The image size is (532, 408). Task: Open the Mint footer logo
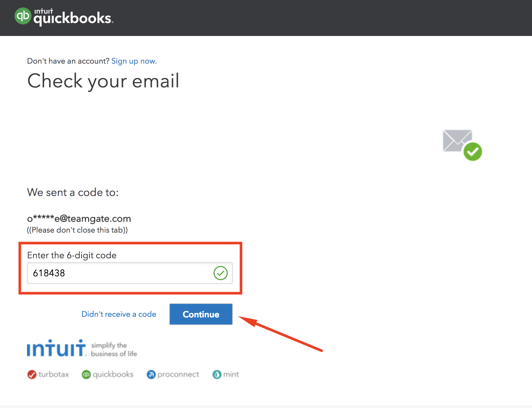(x=225, y=374)
